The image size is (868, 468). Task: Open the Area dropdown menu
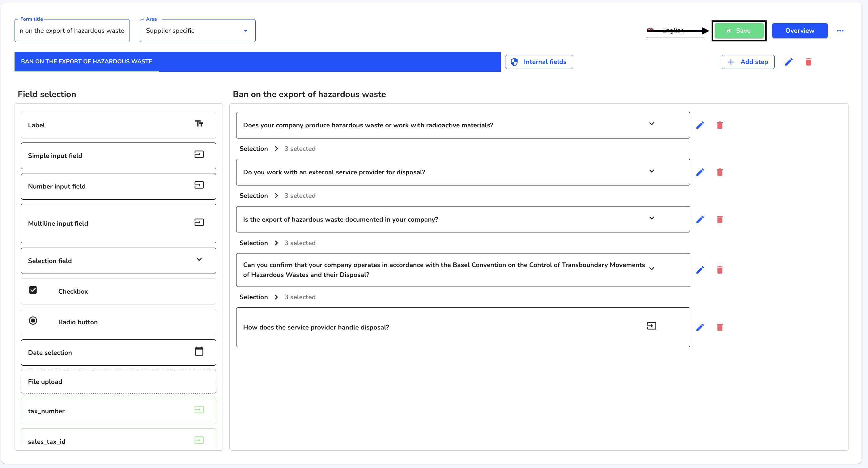pos(198,30)
